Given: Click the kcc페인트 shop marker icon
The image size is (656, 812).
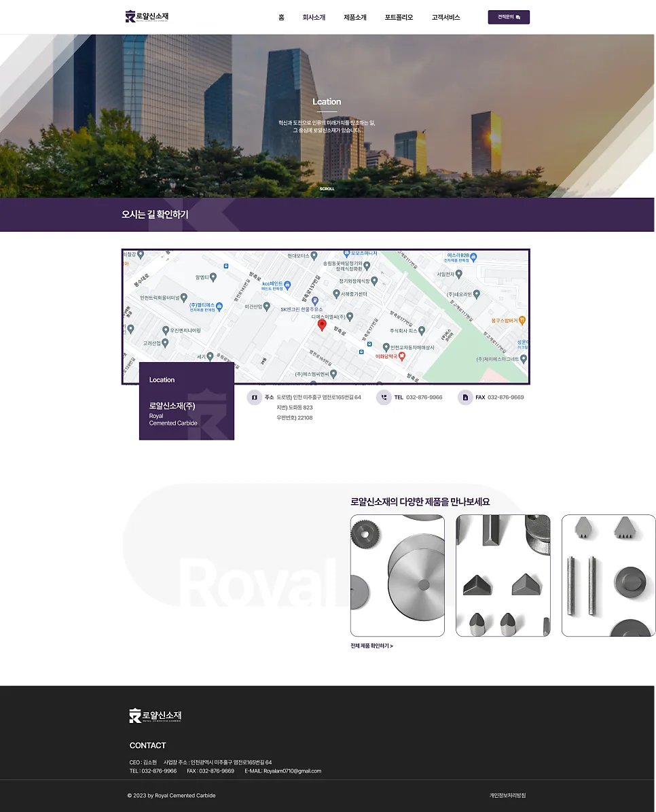Looking at the screenshot, I should 288,285.
